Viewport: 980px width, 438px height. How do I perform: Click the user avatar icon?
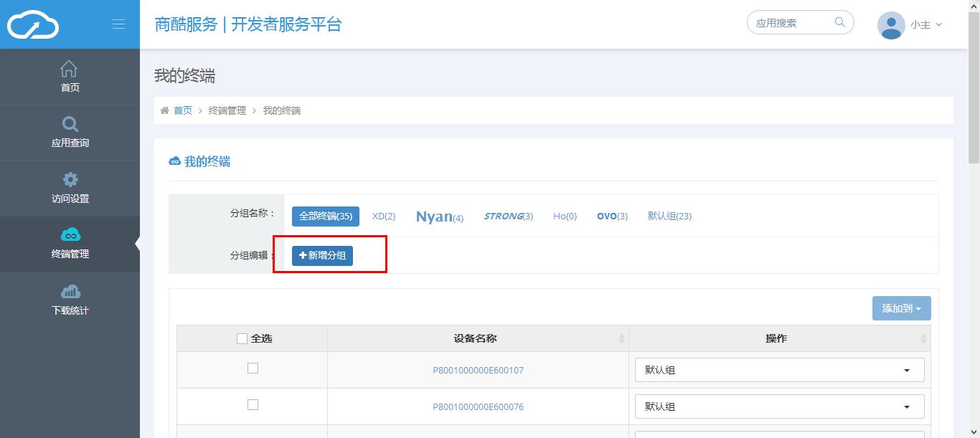pos(891,25)
